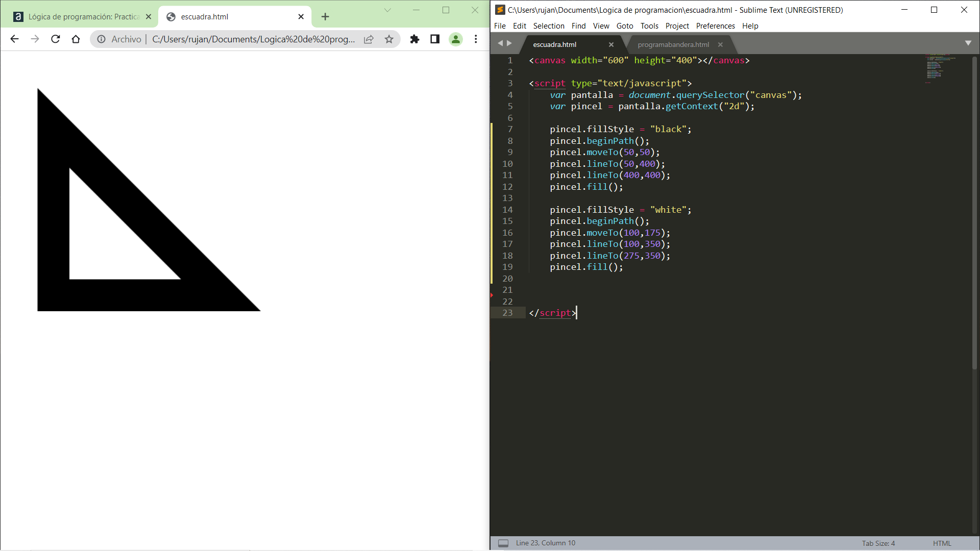Share this page from address bar

coord(369,39)
